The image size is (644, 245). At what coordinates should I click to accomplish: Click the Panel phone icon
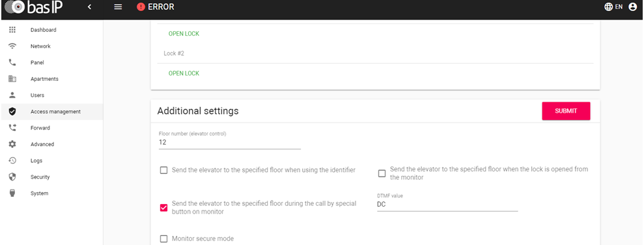[x=12, y=63]
